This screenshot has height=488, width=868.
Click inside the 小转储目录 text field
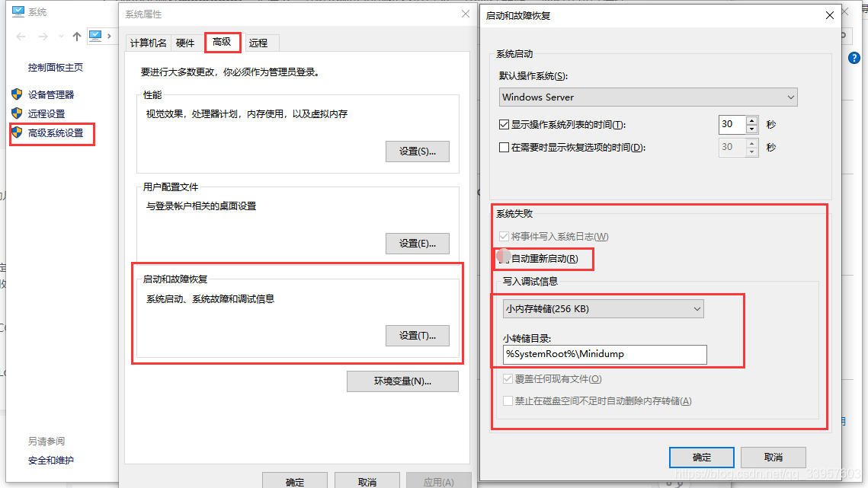(x=602, y=355)
